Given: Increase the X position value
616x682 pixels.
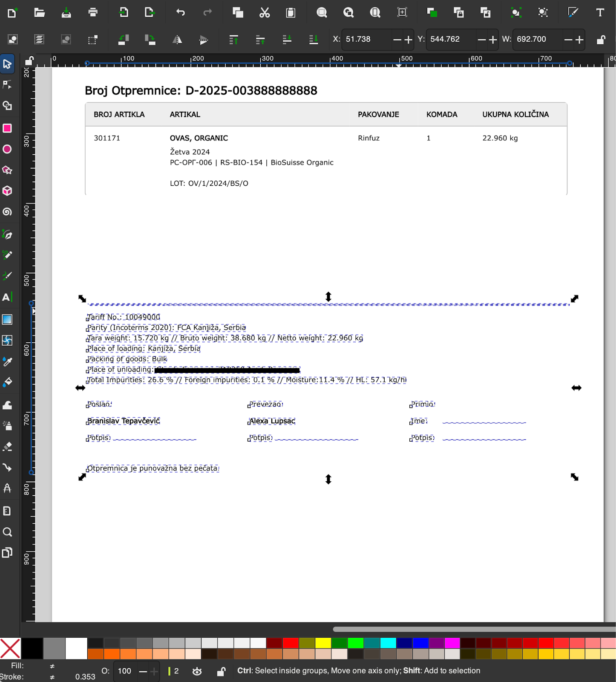Looking at the screenshot, I should pyautogui.click(x=409, y=40).
